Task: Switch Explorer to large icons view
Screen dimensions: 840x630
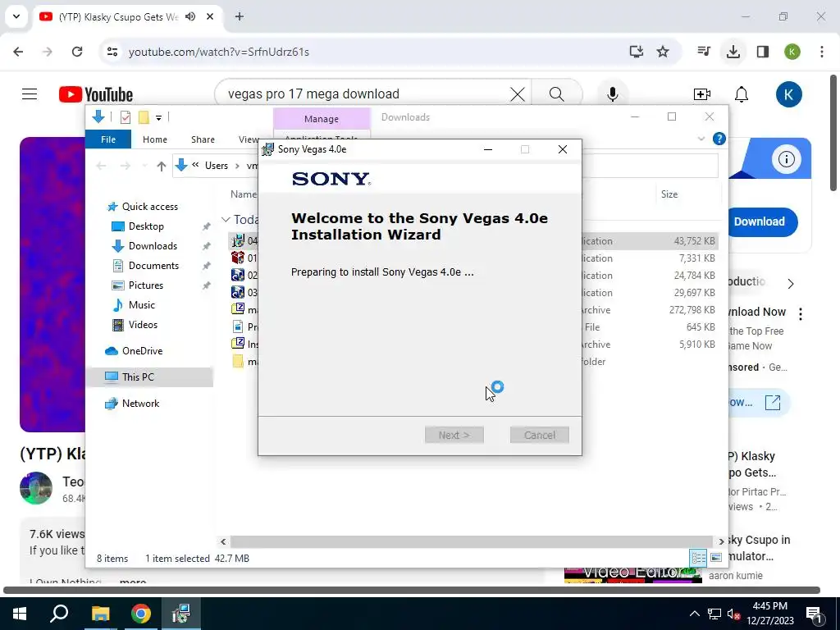Action: coord(715,558)
